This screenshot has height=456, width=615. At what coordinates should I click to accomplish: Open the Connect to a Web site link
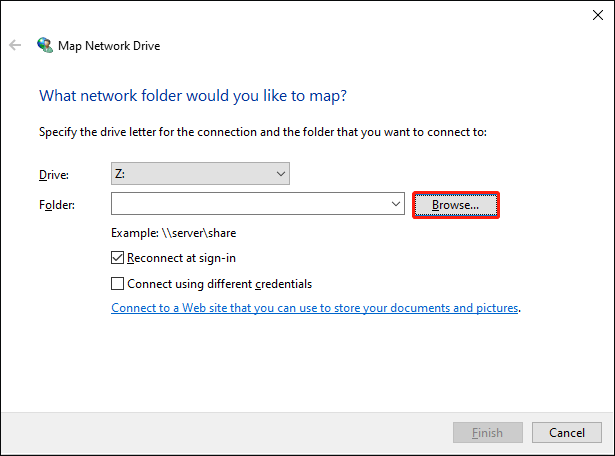click(x=315, y=308)
